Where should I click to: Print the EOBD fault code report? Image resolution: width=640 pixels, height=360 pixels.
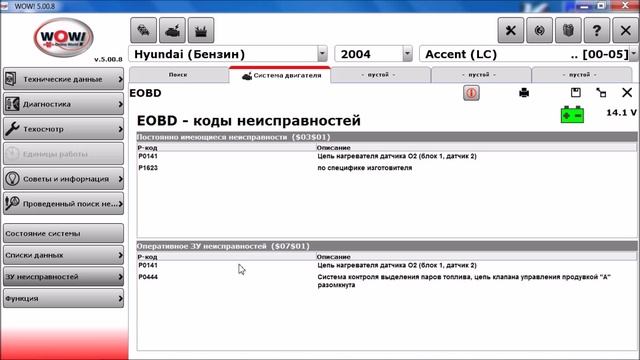[x=524, y=93]
